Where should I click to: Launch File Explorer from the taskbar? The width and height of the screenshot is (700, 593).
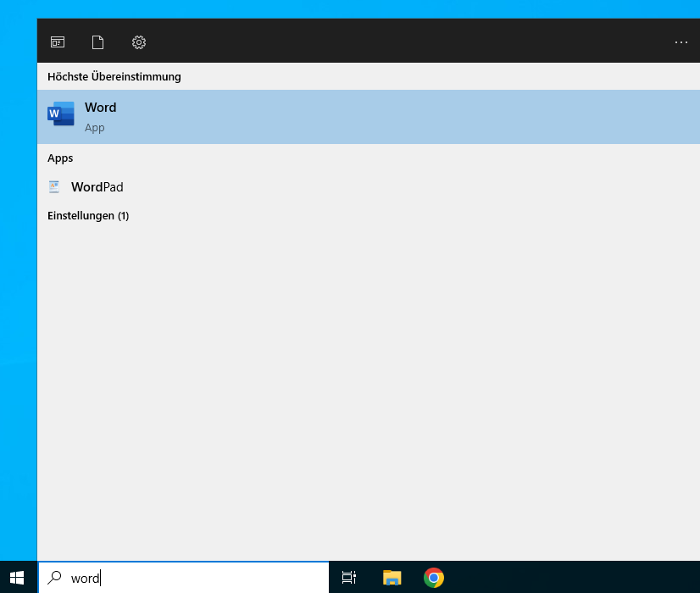coord(392,578)
